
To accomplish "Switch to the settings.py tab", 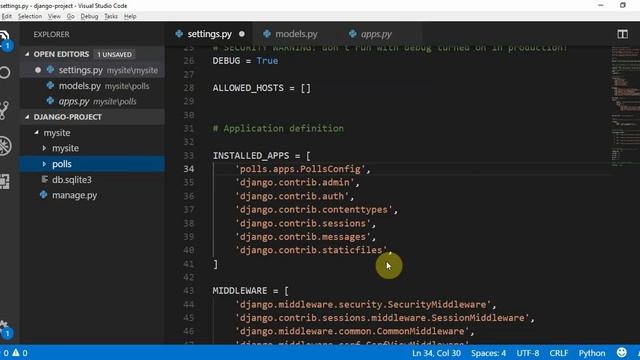I will point(209,34).
